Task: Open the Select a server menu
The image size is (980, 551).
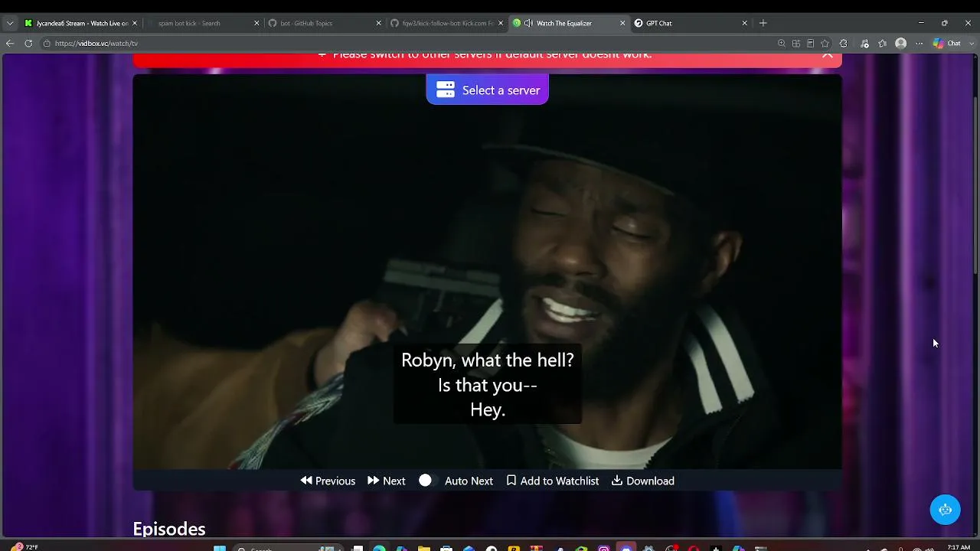Action: [x=487, y=90]
